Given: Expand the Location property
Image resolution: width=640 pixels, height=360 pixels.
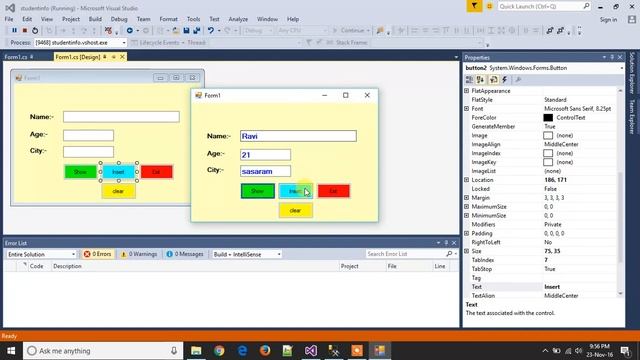Looking at the screenshot, I should tap(467, 180).
